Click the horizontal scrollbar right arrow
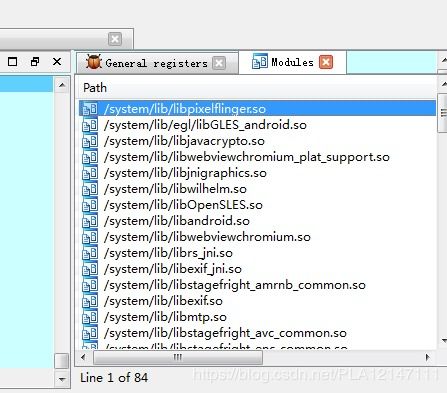Viewport: 447px width, 393px height. [x=427, y=357]
